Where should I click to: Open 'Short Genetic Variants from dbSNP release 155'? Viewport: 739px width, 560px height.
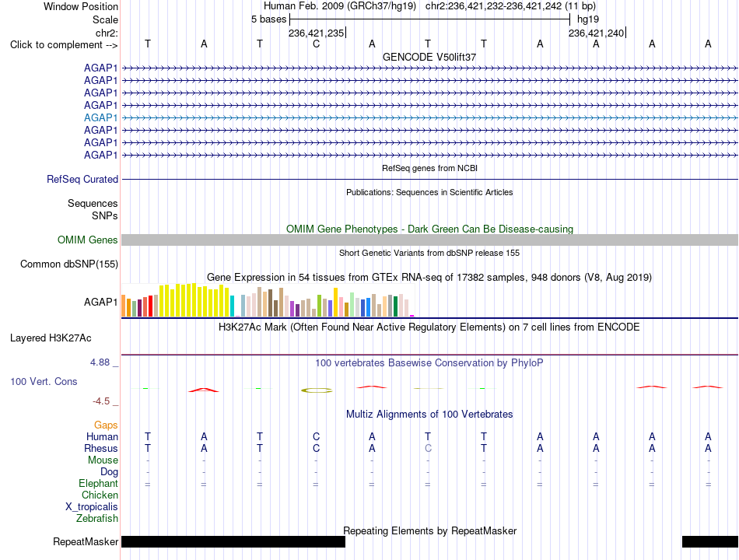click(429, 253)
